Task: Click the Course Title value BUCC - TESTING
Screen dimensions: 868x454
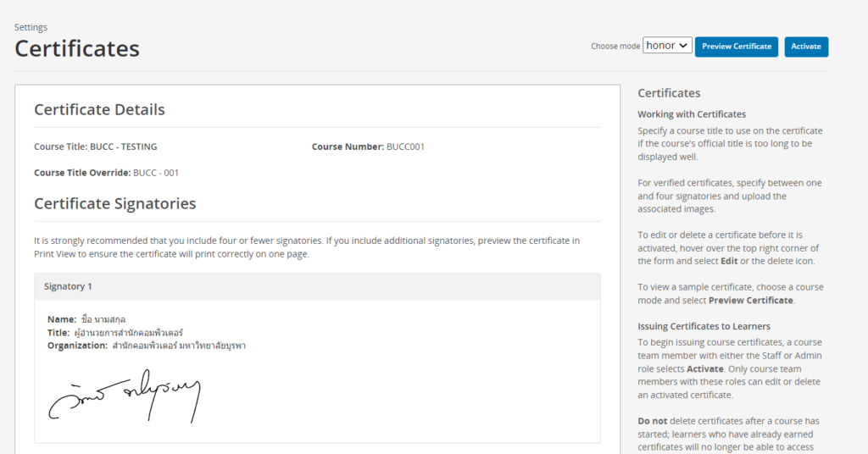Action: pyautogui.click(x=123, y=147)
